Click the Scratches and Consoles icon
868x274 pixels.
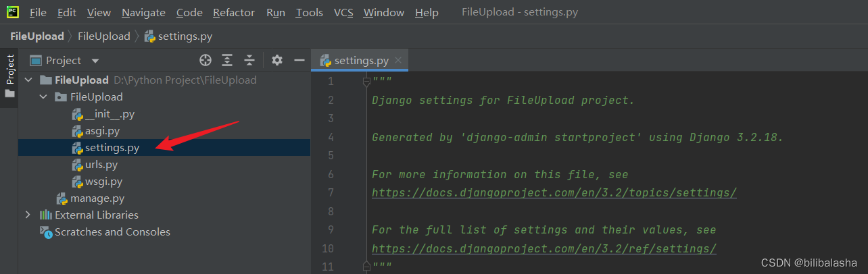tap(46, 232)
